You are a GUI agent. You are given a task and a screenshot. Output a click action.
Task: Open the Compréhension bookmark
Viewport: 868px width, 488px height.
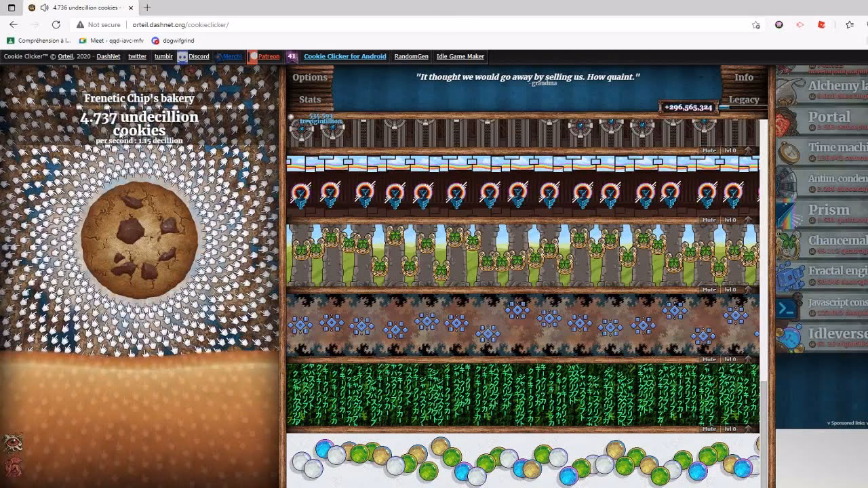[x=39, y=41]
